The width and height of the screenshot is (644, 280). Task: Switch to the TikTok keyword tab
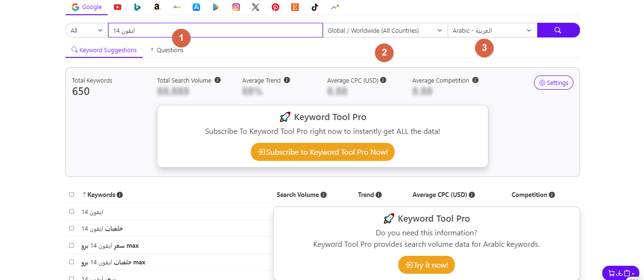(315, 7)
